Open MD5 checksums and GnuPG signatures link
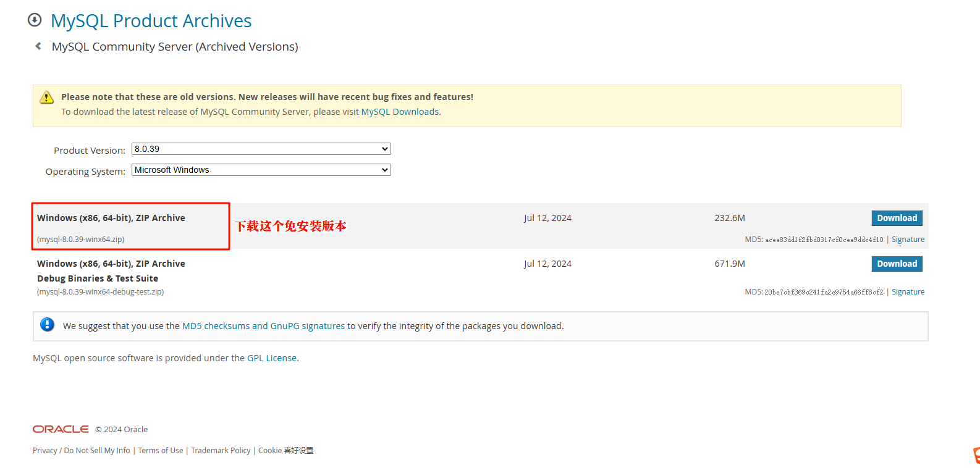Image resolution: width=980 pixels, height=468 pixels. pyautogui.click(x=263, y=326)
